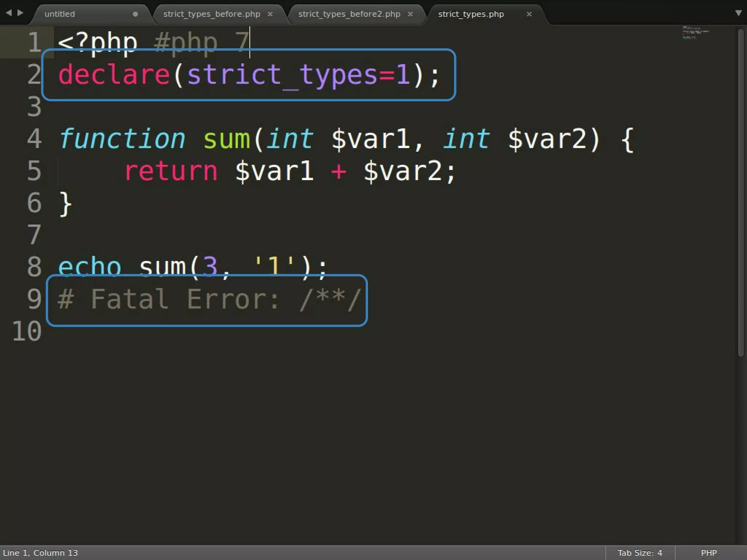Screen dimensions: 747x560
Task: Click on the sum function name
Action: coord(226,139)
